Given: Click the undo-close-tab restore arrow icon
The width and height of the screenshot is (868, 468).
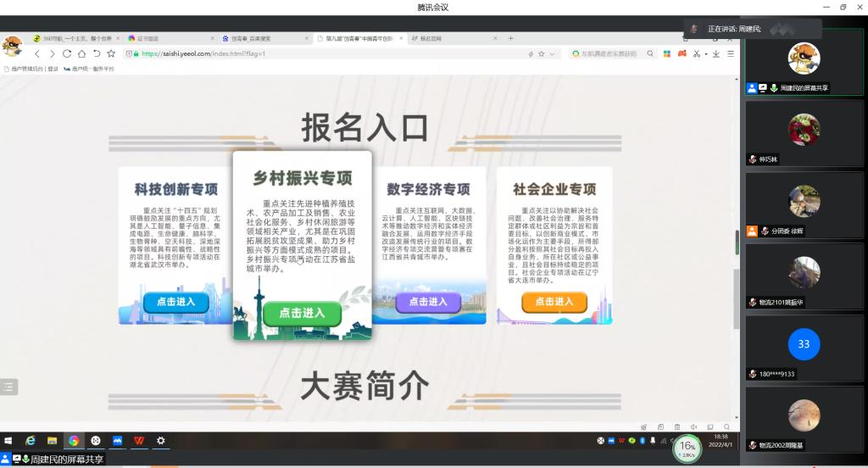Looking at the screenshot, I should [97, 53].
